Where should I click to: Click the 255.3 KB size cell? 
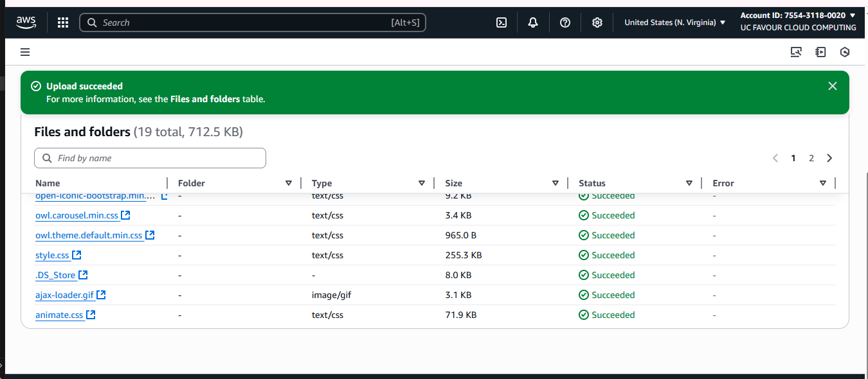click(464, 255)
